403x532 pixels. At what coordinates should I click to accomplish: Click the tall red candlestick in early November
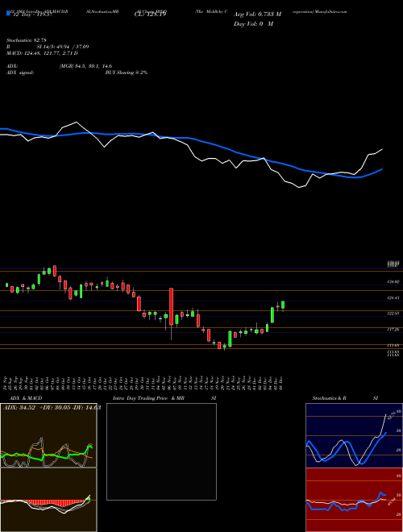[x=172, y=307]
